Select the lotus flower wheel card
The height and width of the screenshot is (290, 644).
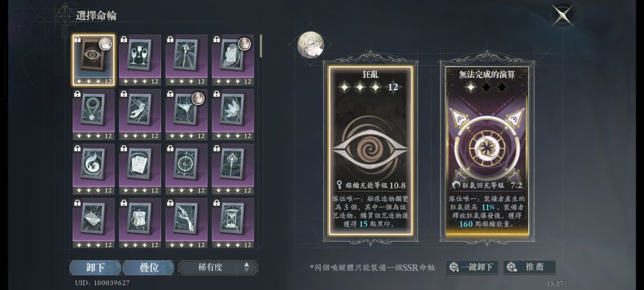[233, 115]
